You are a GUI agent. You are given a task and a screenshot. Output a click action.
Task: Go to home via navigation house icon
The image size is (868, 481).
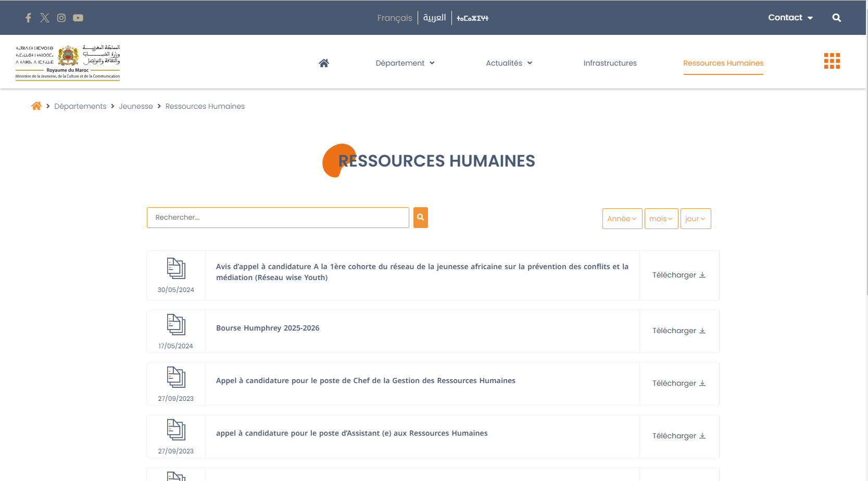324,63
